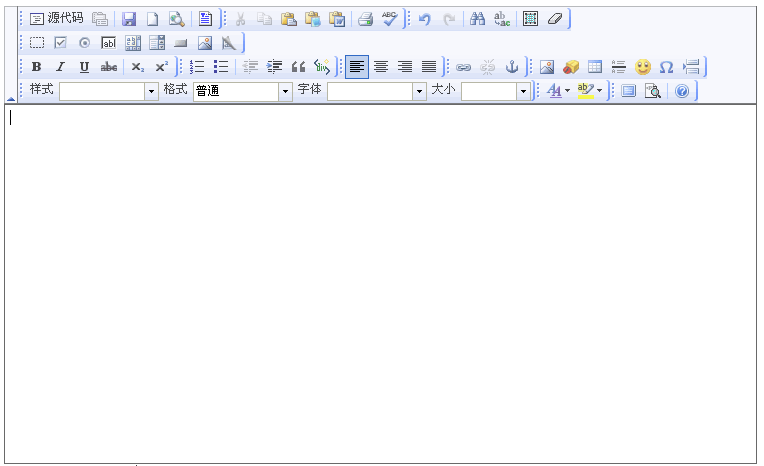The image size is (764, 466).
Task: Toggle strikethrough formatting
Action: tap(109, 67)
